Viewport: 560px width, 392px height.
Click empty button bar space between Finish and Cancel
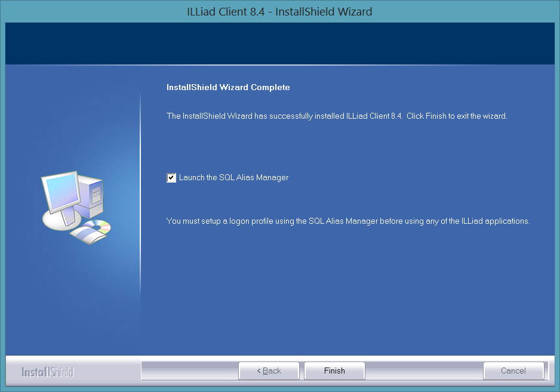click(x=423, y=371)
